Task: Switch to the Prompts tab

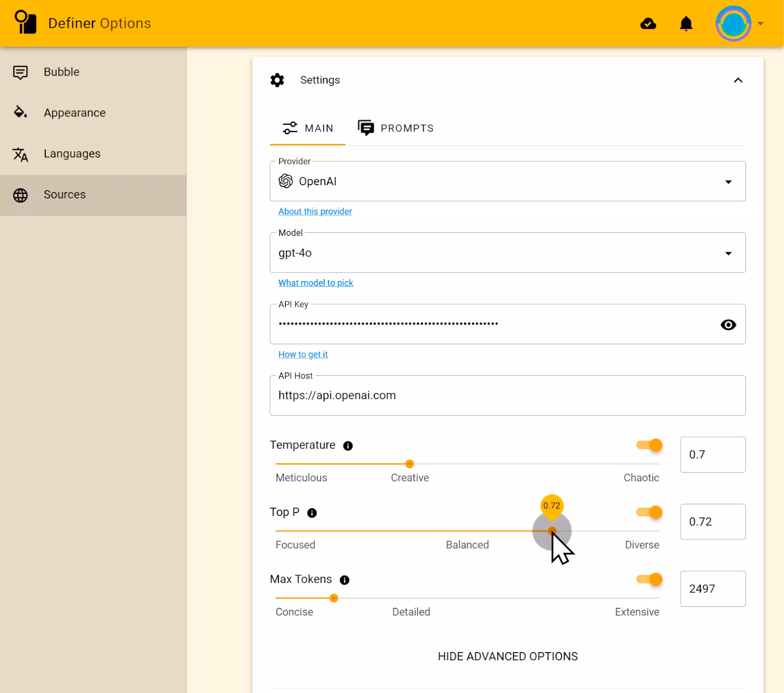Action: click(x=396, y=128)
